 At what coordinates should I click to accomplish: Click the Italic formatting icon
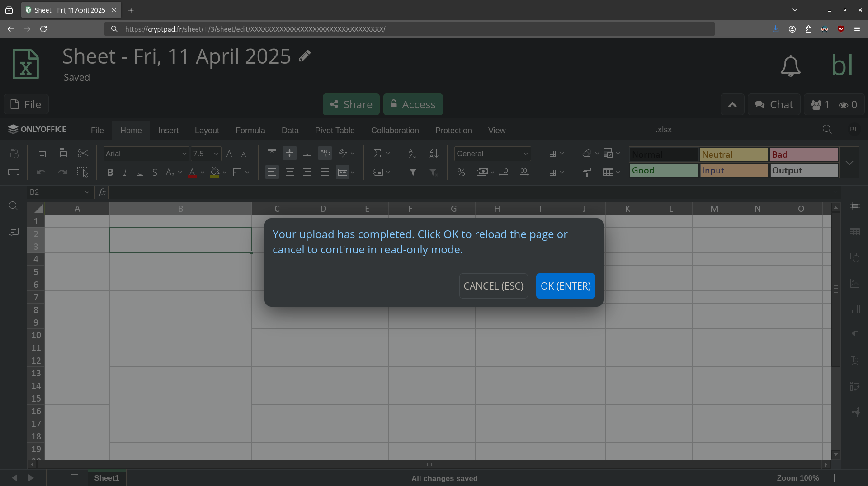point(125,172)
